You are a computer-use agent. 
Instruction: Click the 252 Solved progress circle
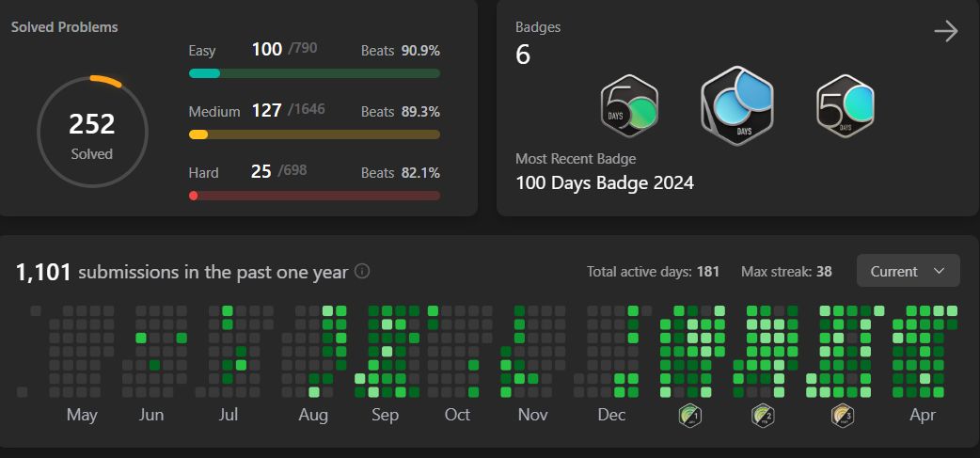92,132
